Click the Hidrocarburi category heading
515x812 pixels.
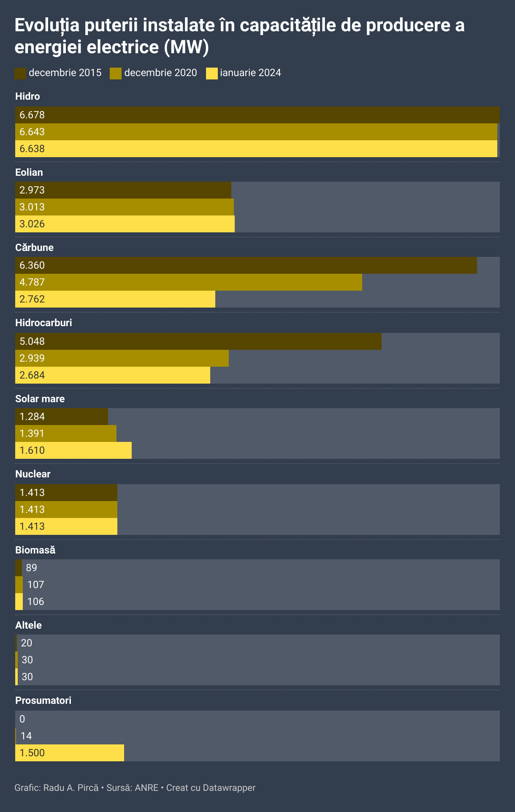(43, 323)
